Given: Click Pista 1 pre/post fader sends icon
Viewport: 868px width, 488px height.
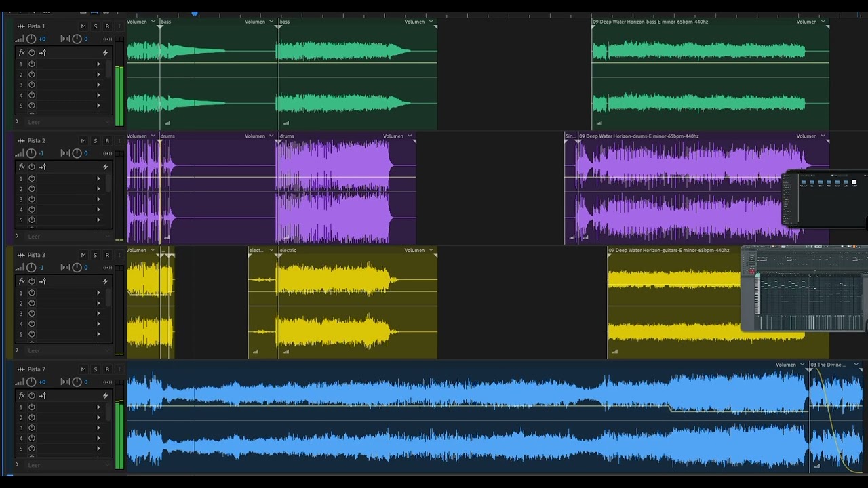Looking at the screenshot, I should pyautogui.click(x=43, y=52).
